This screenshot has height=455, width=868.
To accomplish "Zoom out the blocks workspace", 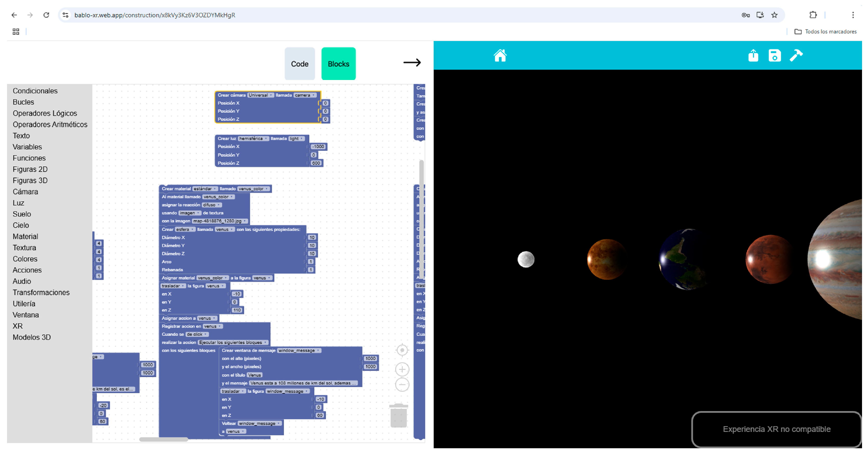I will pos(402,385).
